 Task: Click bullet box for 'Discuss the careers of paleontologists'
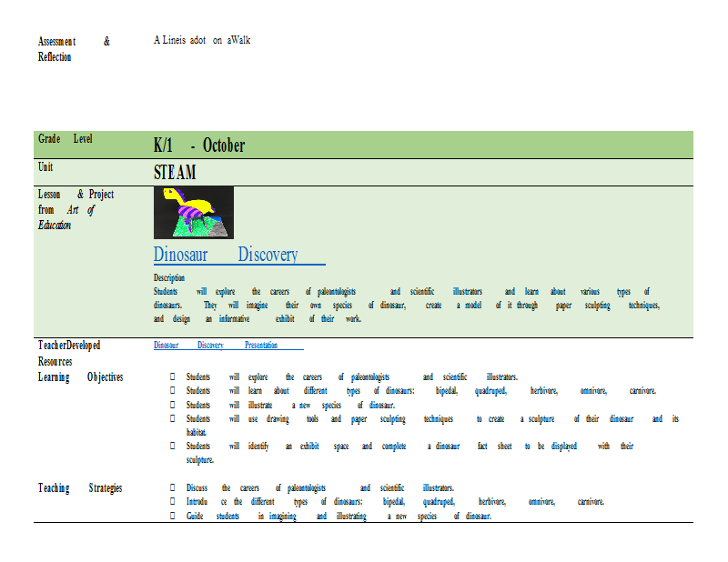click(173, 487)
